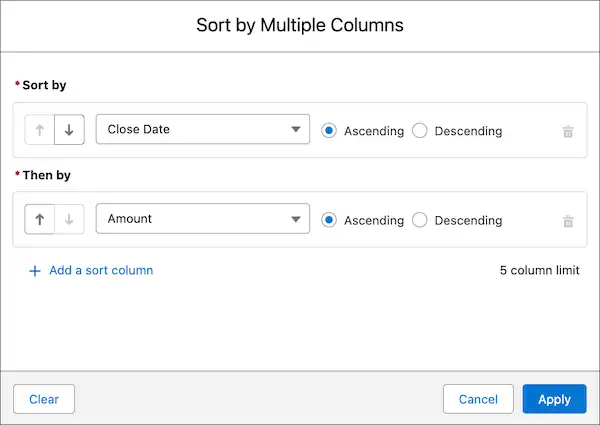Viewport: 600px width, 425px height.
Task: Select Ascending for Close Date
Action: 329,131
